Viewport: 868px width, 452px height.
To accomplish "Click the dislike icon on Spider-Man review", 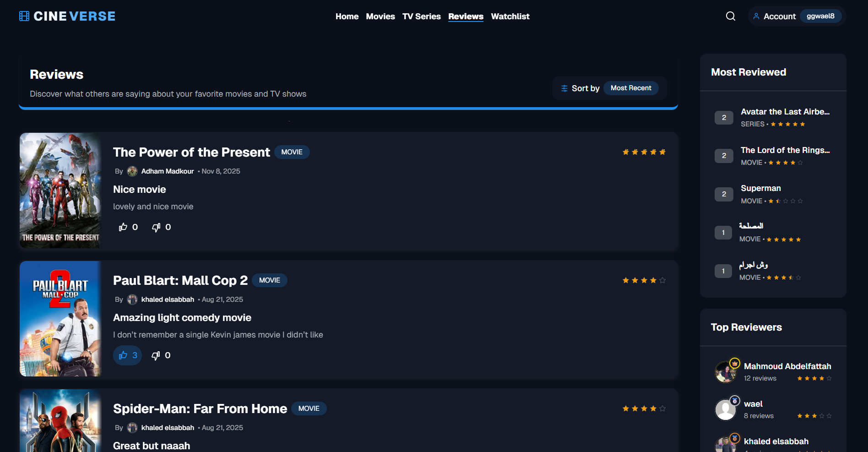I will [156, 451].
